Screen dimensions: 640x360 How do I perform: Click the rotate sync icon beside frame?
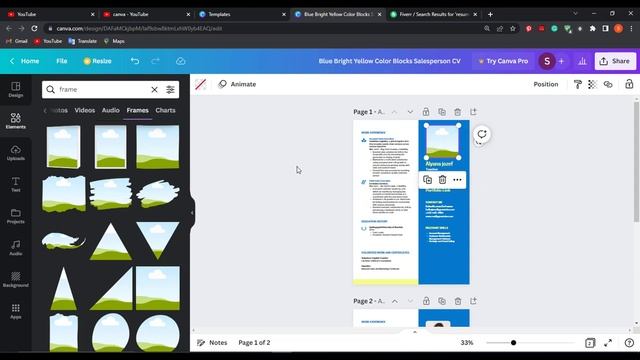click(482, 134)
